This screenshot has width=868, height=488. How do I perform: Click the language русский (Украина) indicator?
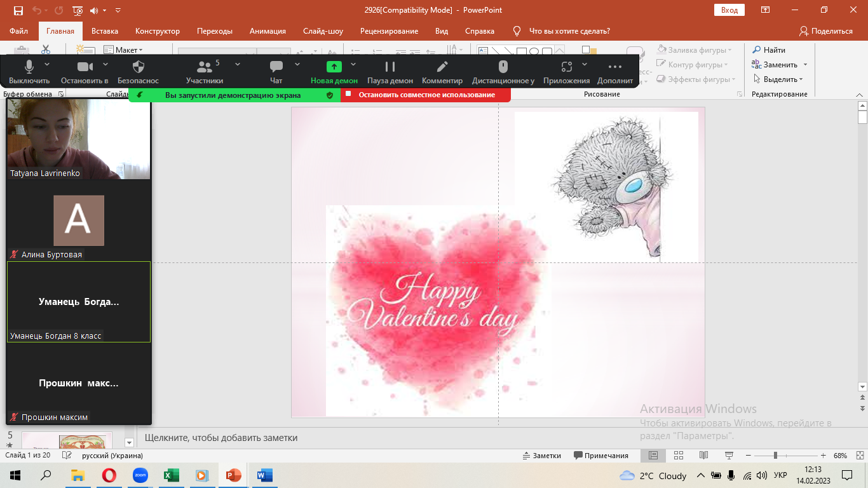point(112,456)
